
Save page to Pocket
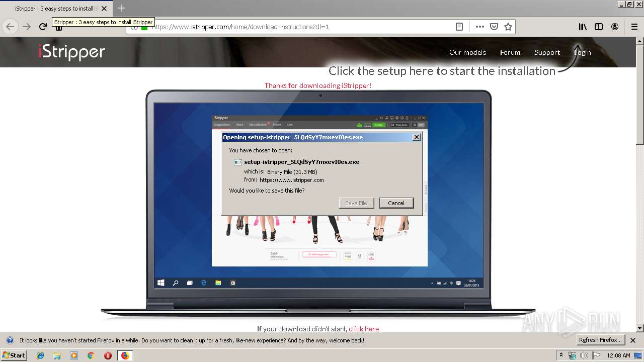(494, 27)
